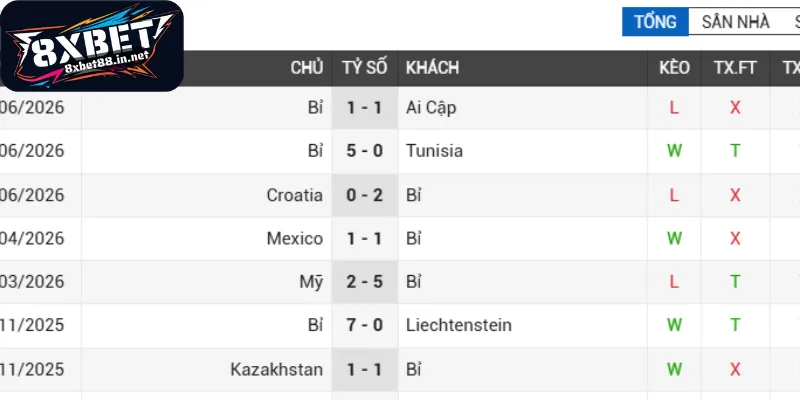Click the TỶ SỐ column header
This screenshot has width=800, height=400.
tap(365, 68)
